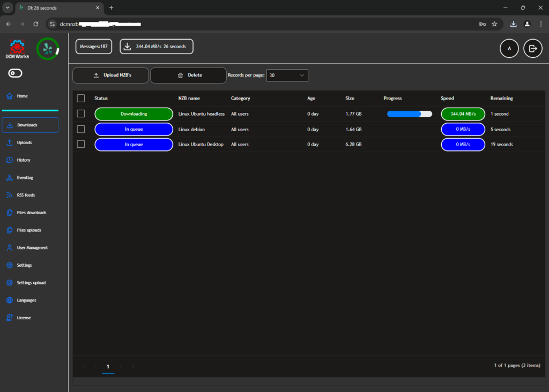Open a new browser tab
Viewport: 549px width, 392px height.
[112, 7]
